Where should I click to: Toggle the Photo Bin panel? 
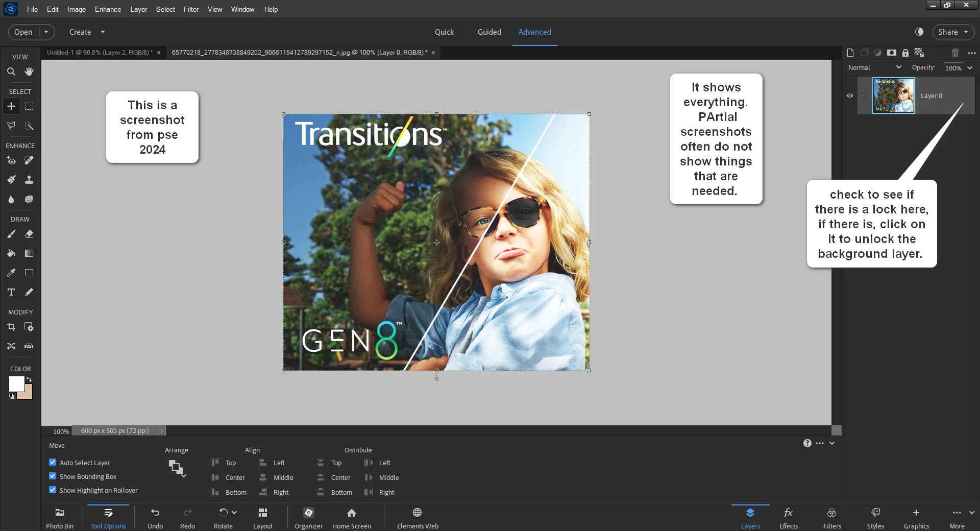60,518
